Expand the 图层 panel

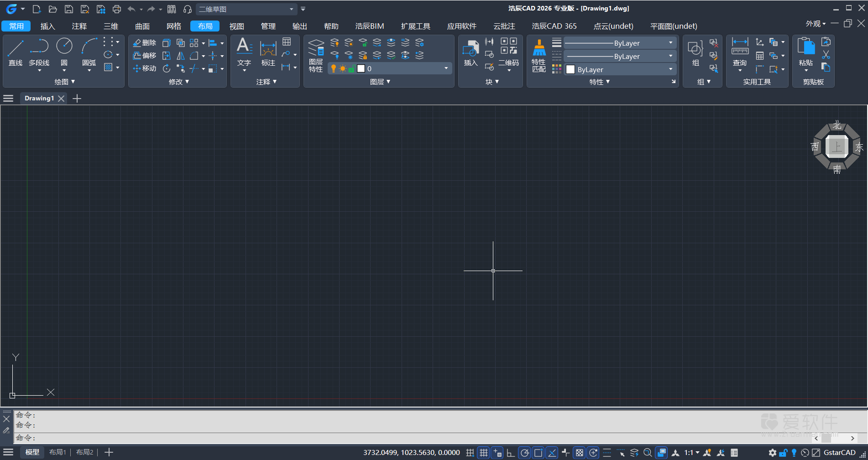pyautogui.click(x=380, y=82)
